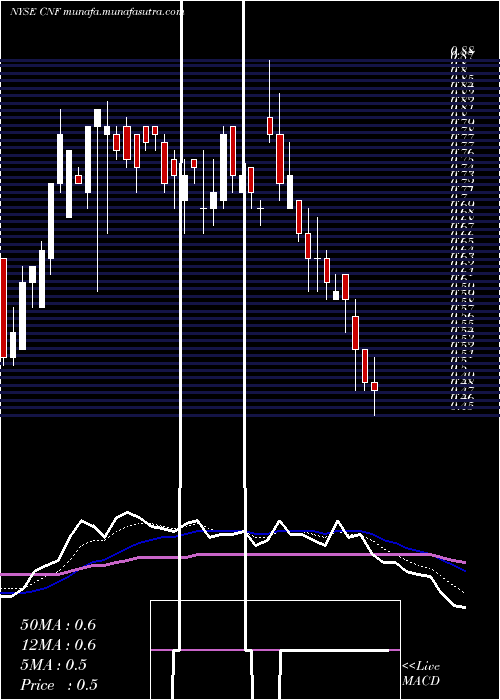The image size is (500, 700).
Task: Click the '50MA : 0.6' value
Action: [x=58, y=625]
